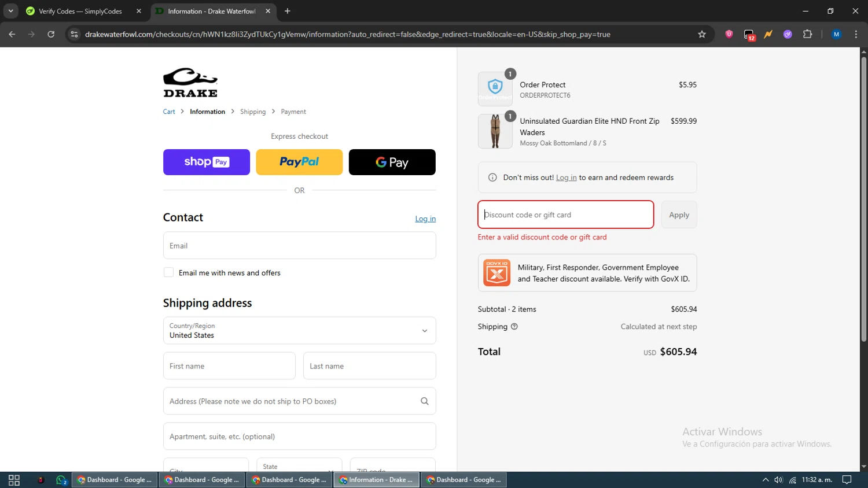Open the Chrome profile M avatar
The image size is (868, 488).
tap(836, 34)
